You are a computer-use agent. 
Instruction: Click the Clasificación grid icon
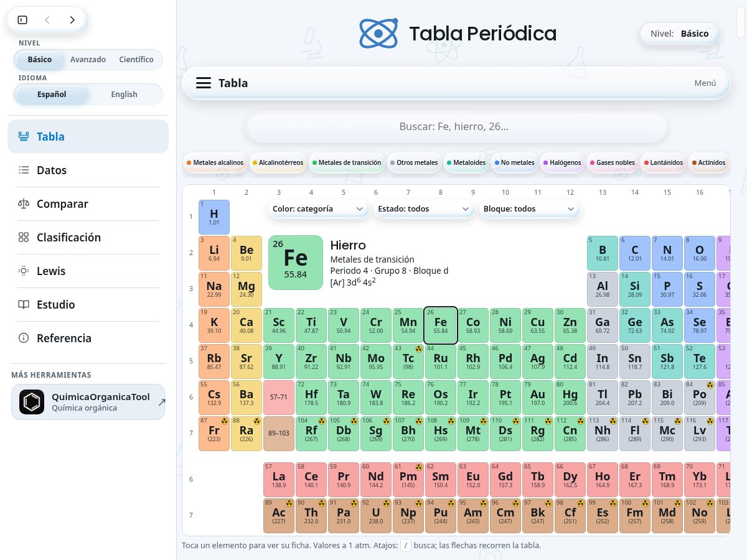[x=24, y=237]
